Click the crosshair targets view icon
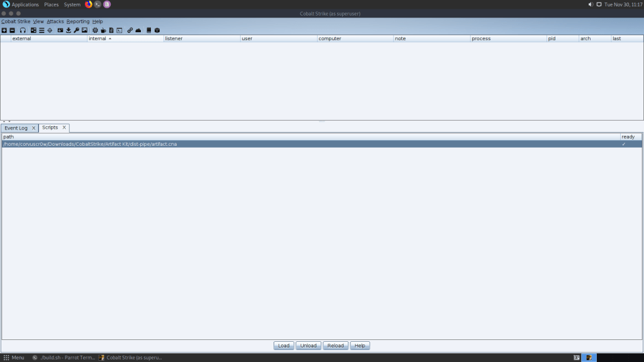644x362 pixels. 50,30
